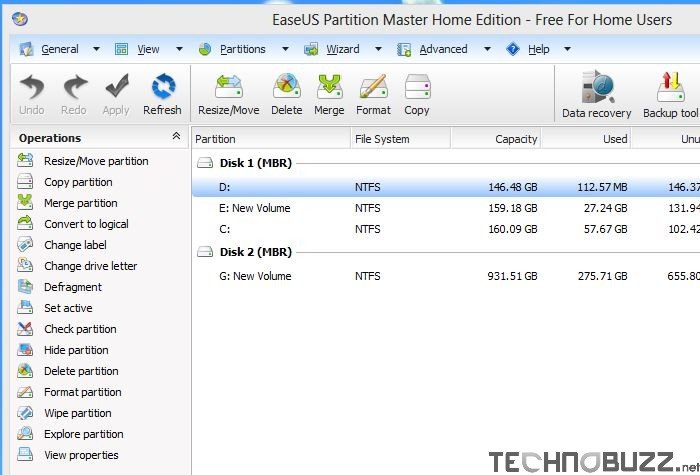Click the app icon in title bar
Screen dimensions: 700x475
click(20, 19)
